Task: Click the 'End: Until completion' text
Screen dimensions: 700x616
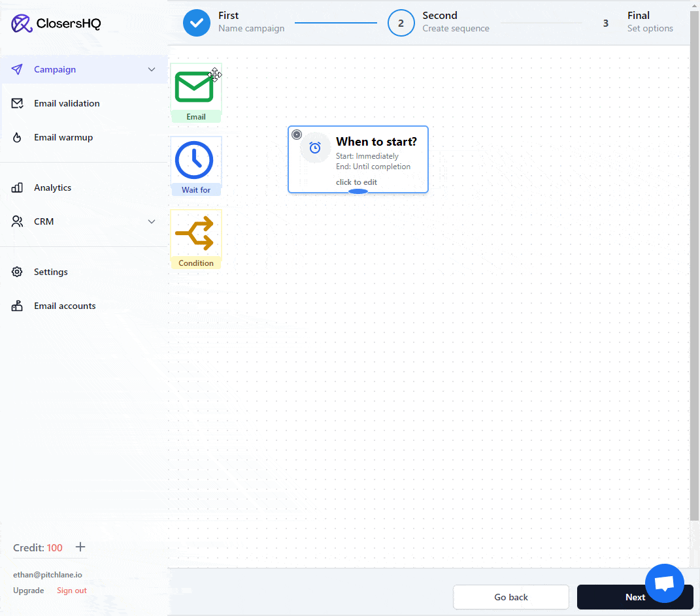Action: 373,167
